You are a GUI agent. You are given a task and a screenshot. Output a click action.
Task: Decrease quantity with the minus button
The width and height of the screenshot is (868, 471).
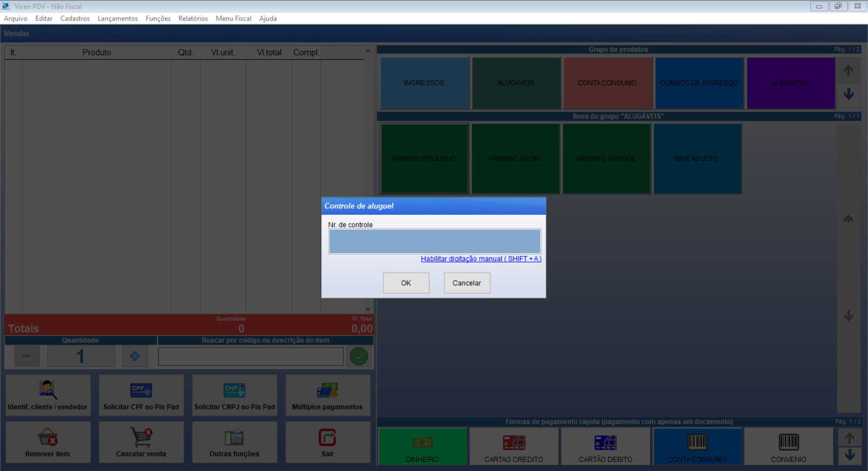pyautogui.click(x=27, y=356)
